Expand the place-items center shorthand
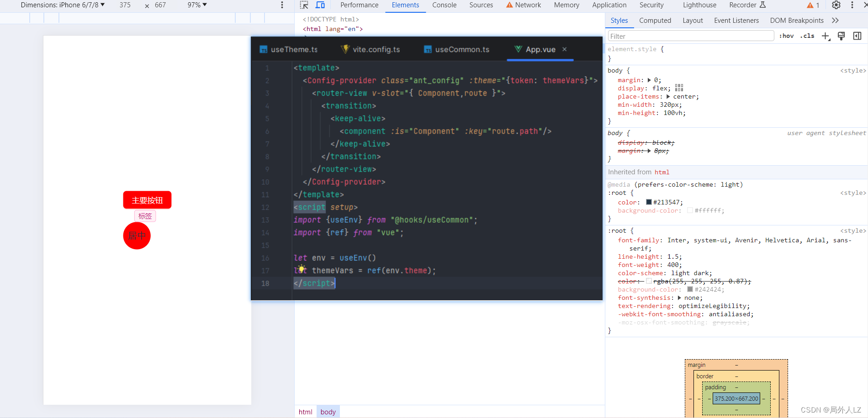 (x=668, y=97)
